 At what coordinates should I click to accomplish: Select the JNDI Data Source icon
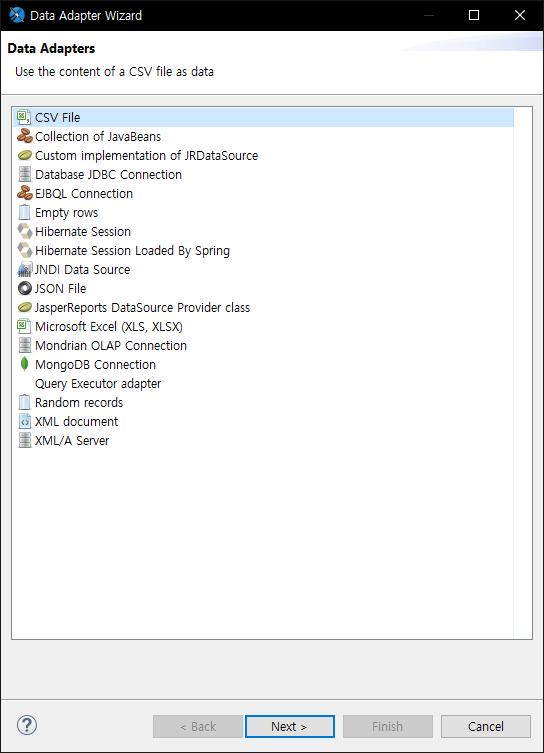point(24,269)
